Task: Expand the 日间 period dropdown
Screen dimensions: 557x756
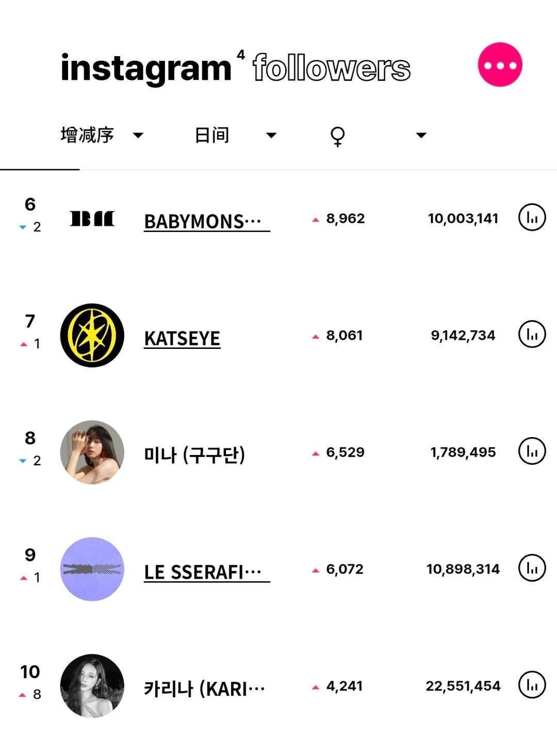Action: 236,135
